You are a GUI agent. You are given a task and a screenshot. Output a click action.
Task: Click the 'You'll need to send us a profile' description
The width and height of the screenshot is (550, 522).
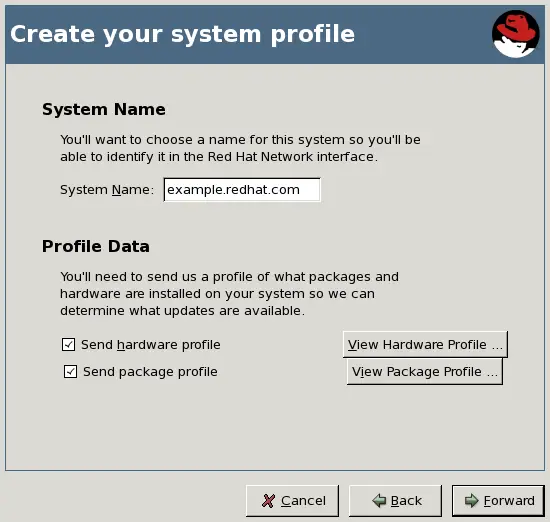pos(229,294)
